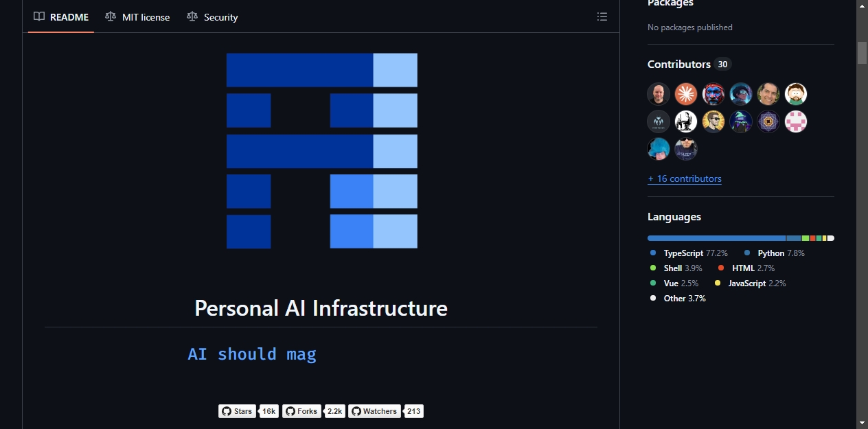Open the Watchers 213 badge
Screen dimensions: 868x429
click(x=386, y=411)
